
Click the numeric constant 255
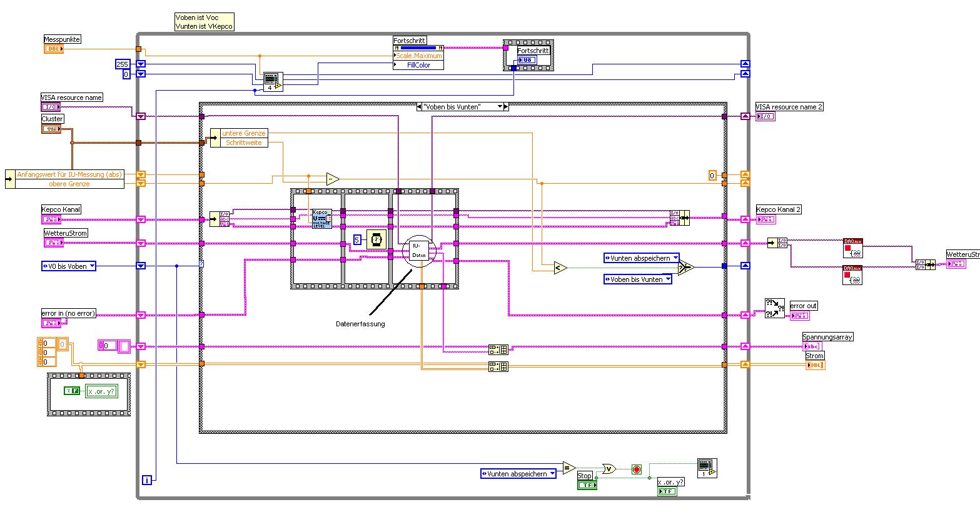(x=122, y=64)
